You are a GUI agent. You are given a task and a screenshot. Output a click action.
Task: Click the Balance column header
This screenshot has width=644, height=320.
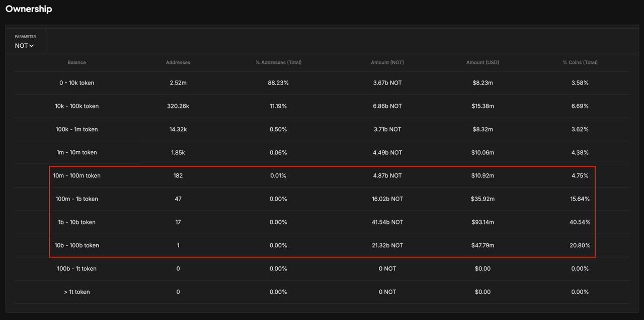pos(77,62)
